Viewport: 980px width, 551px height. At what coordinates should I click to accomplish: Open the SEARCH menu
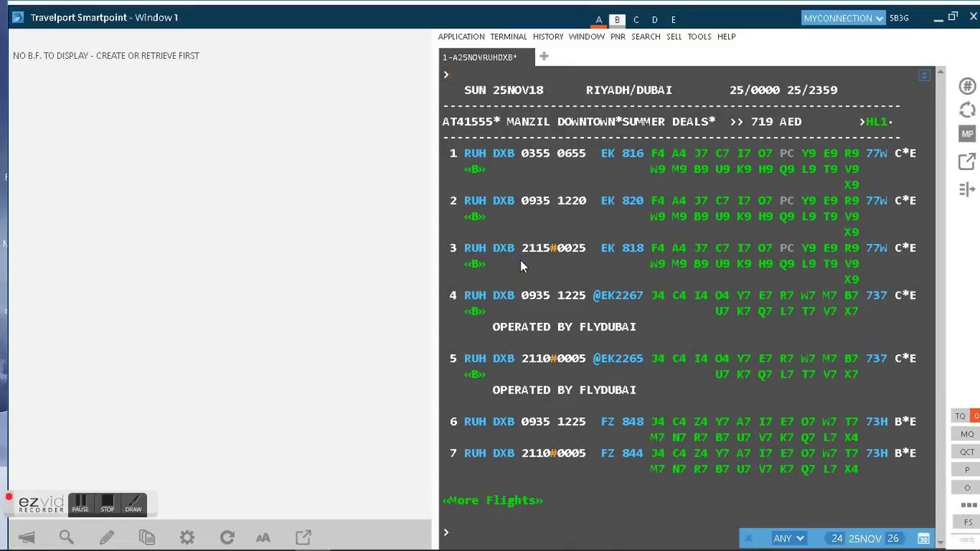point(645,37)
